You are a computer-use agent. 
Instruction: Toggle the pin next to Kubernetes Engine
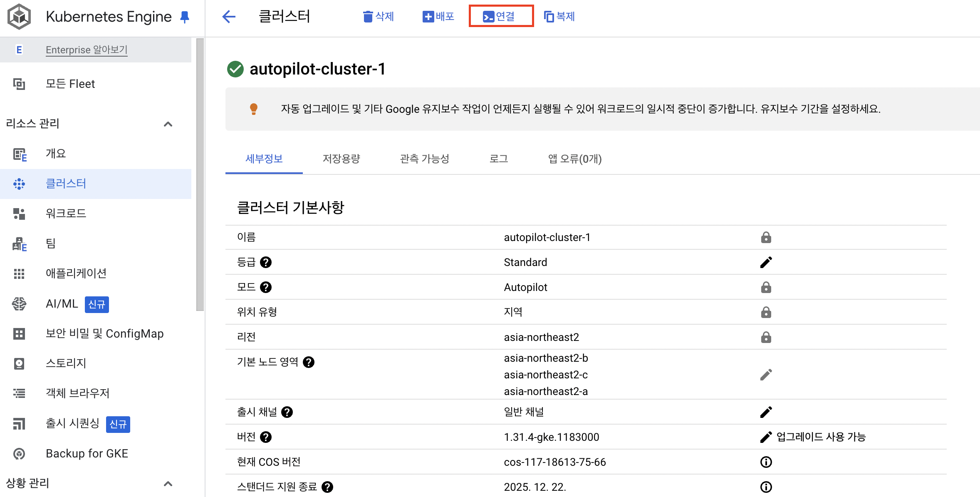tap(185, 17)
